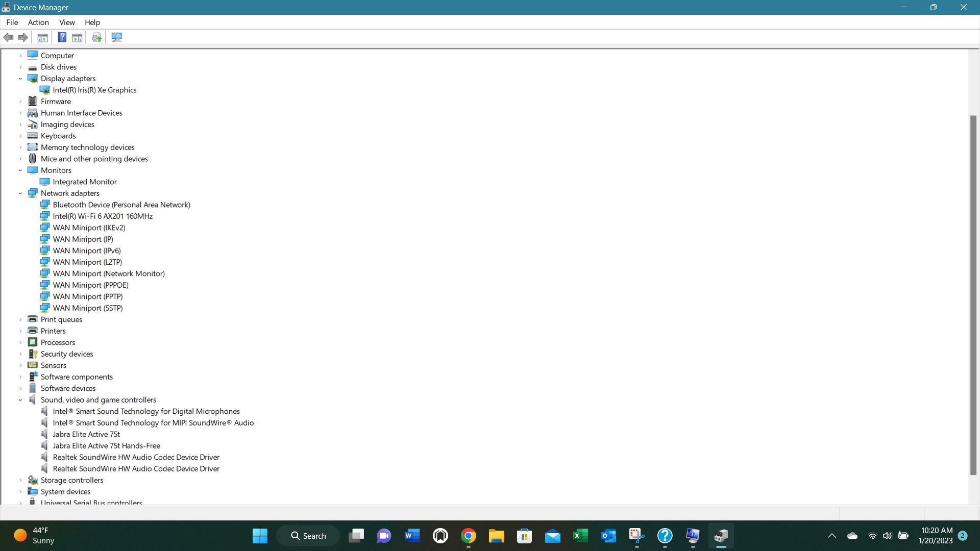
Task: Click the Properties pane toolbar icon
Action: point(77,37)
